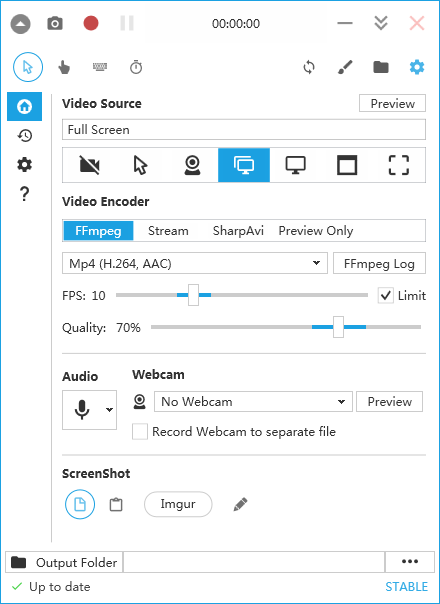
Task: Open the FFmpeg Log button
Action: (x=379, y=263)
